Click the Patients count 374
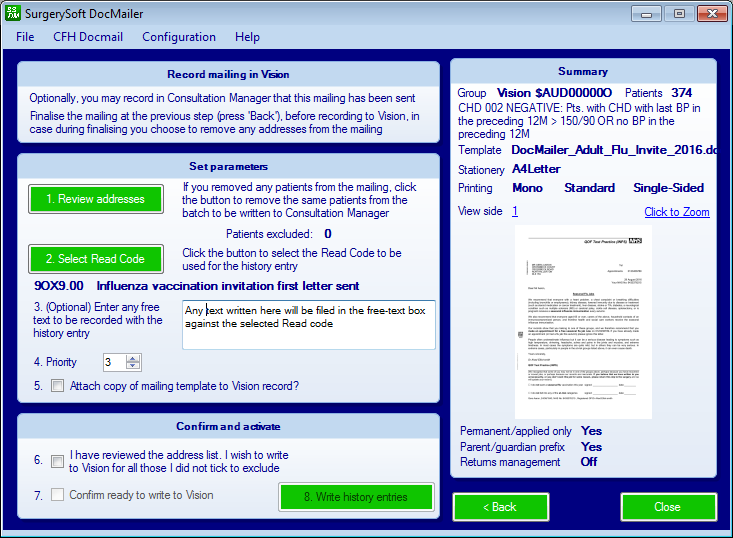 click(682, 93)
